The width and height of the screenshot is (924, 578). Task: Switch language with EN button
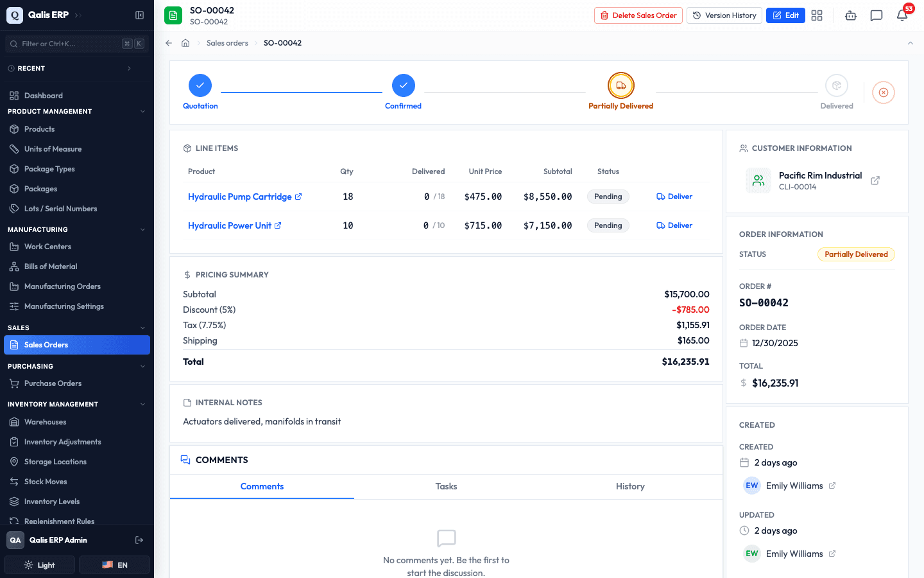pos(114,565)
